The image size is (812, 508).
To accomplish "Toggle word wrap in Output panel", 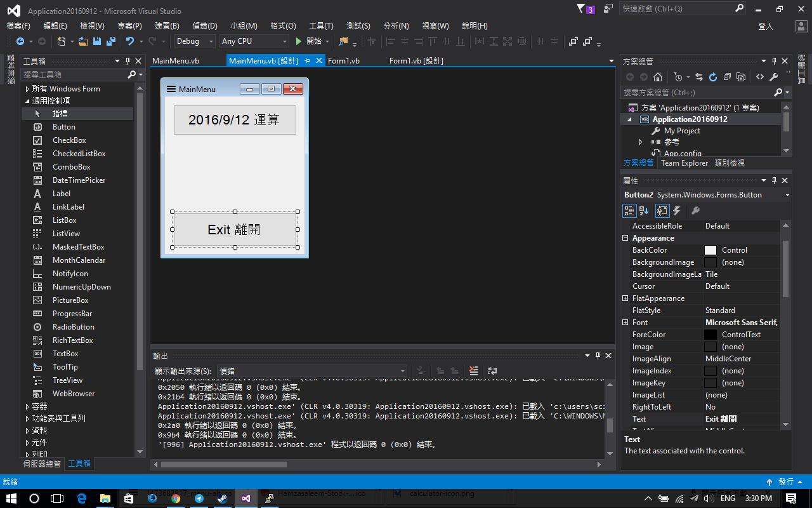I will click(492, 371).
